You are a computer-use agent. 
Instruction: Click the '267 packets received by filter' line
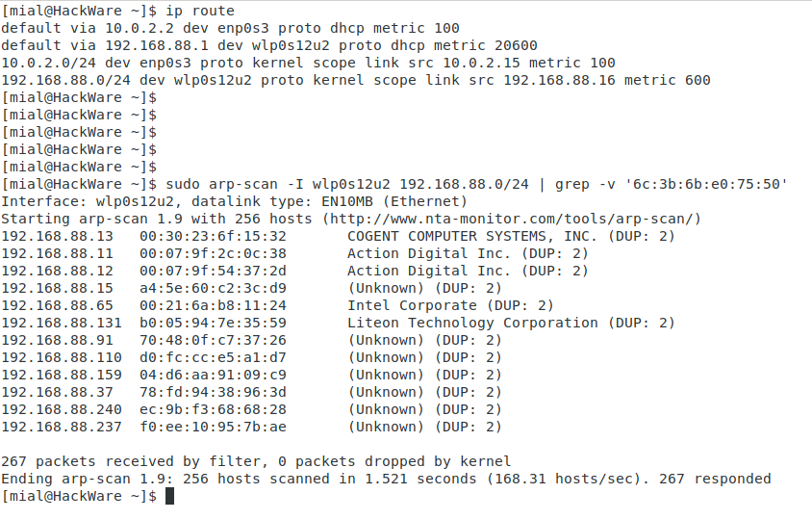click(255, 461)
